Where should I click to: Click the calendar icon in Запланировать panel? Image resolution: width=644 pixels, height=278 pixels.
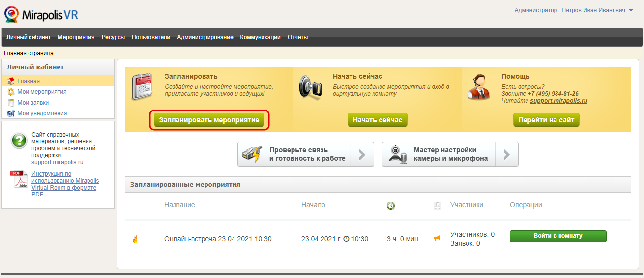143,87
